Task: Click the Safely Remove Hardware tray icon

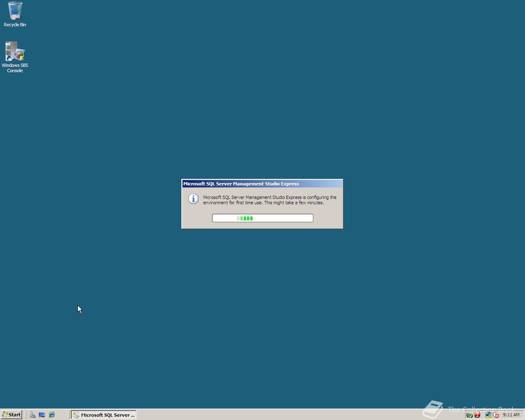Action: click(x=470, y=415)
